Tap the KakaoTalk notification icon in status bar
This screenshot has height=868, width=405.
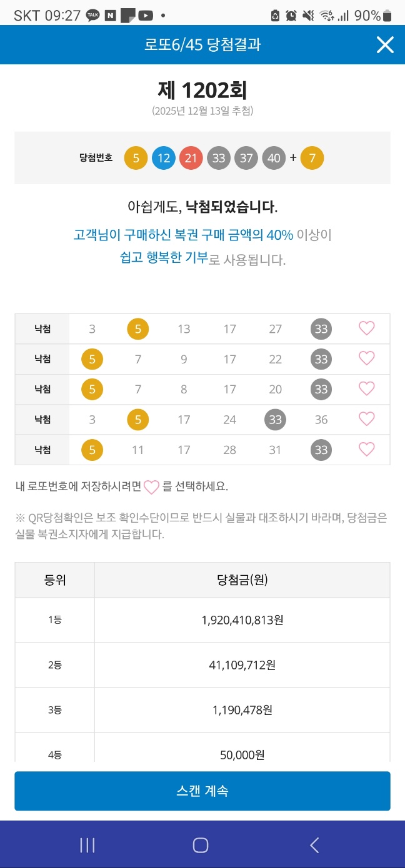pos(92,16)
